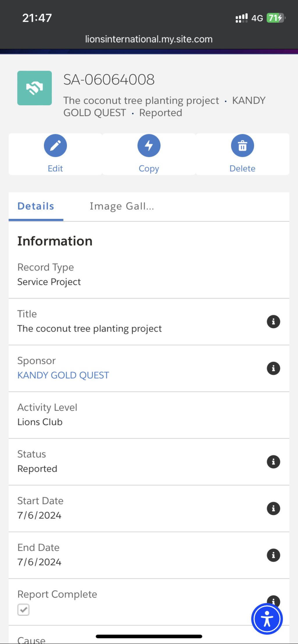
Task: Toggle the Report Complete checkbox
Action: tap(23, 610)
